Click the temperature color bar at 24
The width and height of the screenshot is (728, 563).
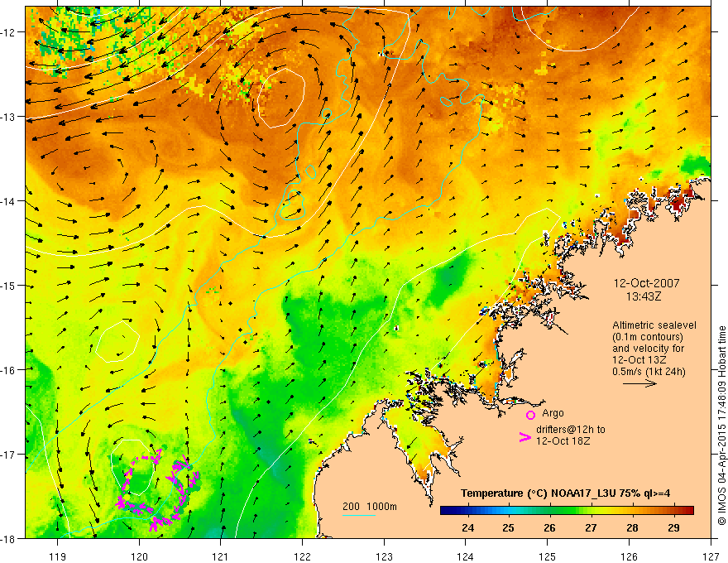tap(468, 511)
